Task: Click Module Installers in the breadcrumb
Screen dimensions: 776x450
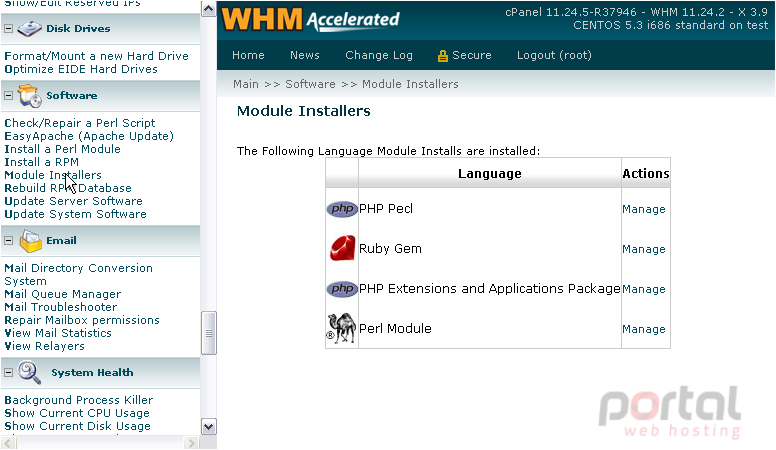Action: [x=410, y=84]
